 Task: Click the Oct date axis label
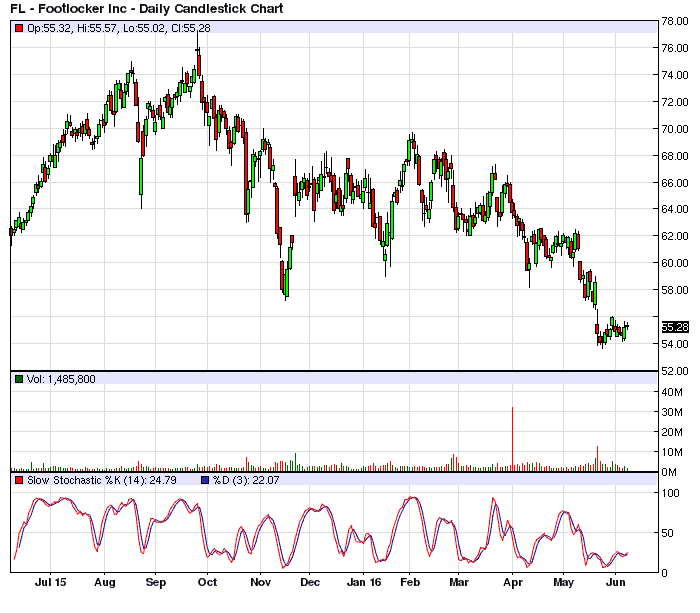(x=207, y=582)
